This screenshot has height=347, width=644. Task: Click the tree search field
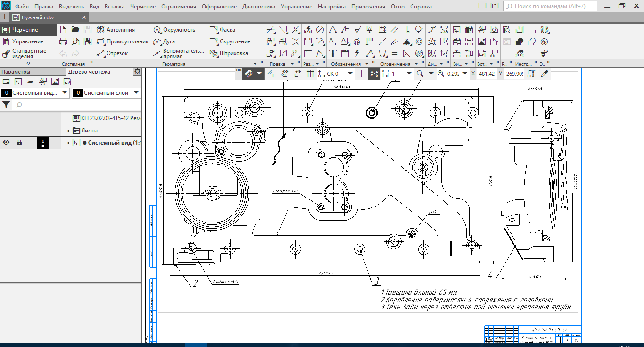pos(77,105)
